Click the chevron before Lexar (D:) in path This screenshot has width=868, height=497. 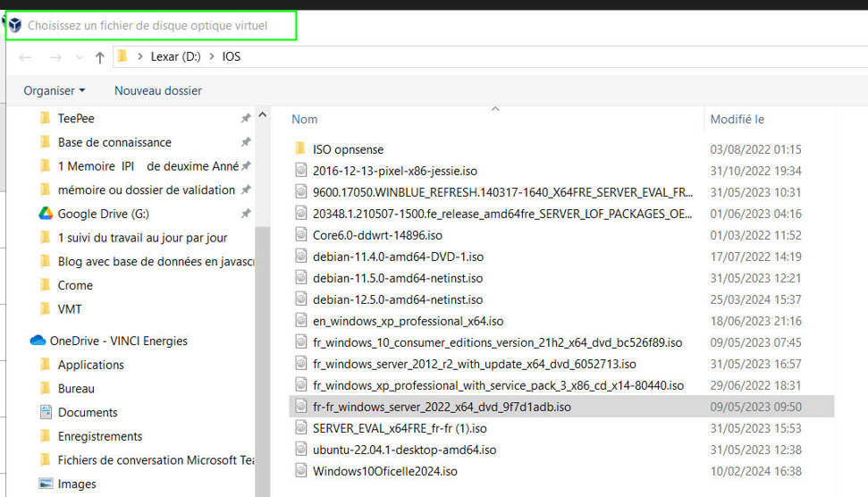(140, 57)
